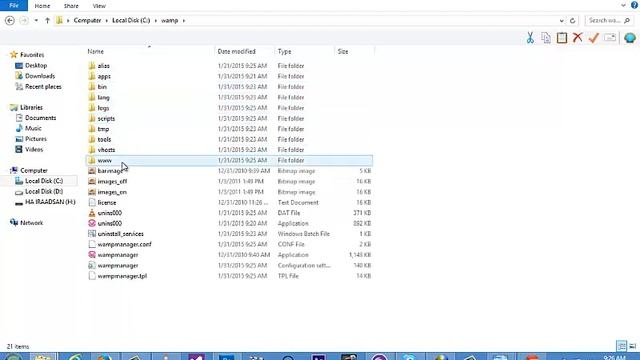
Task: Select Downloads under Favorites
Action: pyautogui.click(x=40, y=76)
